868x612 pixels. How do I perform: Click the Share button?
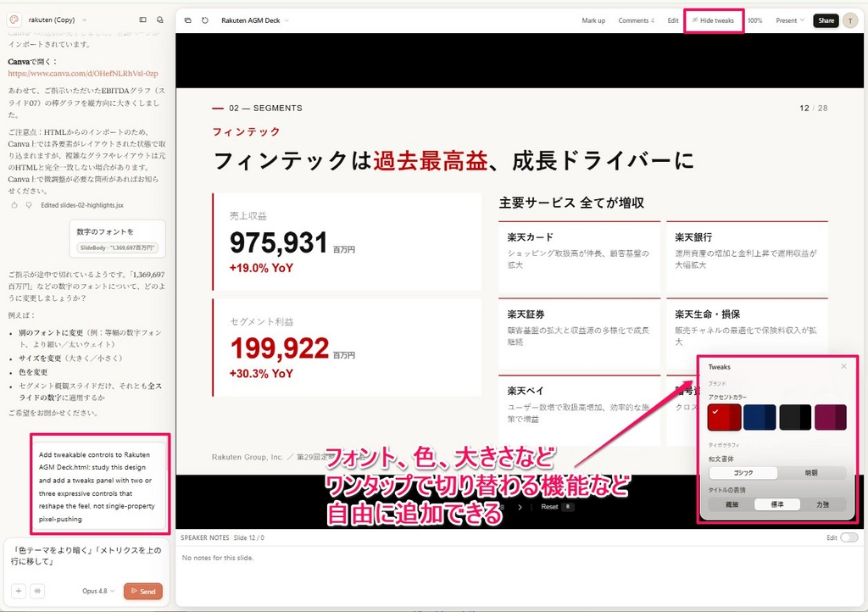point(826,20)
